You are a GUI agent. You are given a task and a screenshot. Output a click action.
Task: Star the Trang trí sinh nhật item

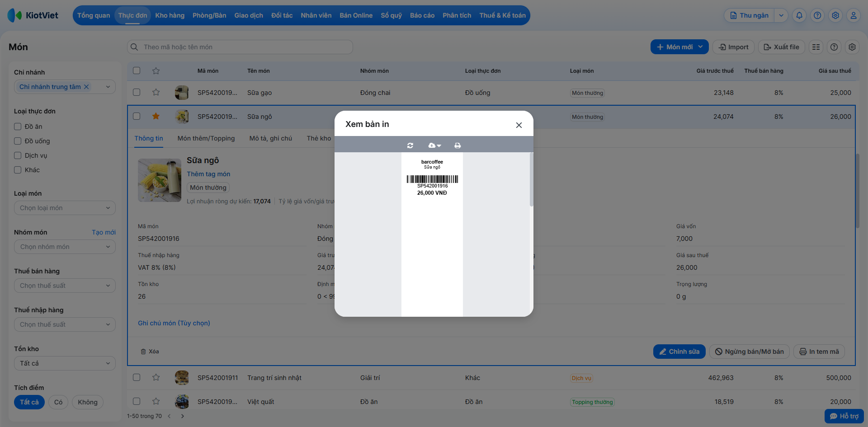[156, 377]
